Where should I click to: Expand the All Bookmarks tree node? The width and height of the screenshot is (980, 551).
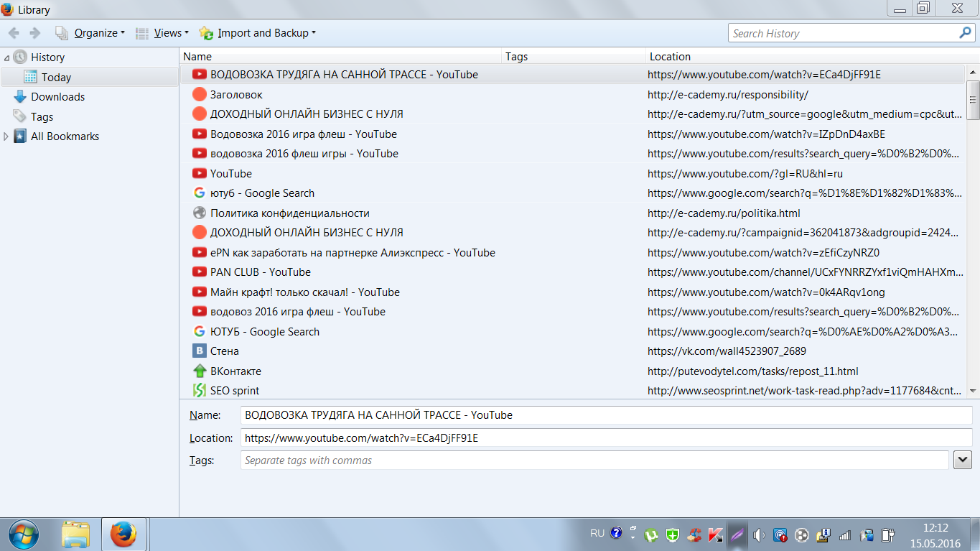pyautogui.click(x=6, y=136)
